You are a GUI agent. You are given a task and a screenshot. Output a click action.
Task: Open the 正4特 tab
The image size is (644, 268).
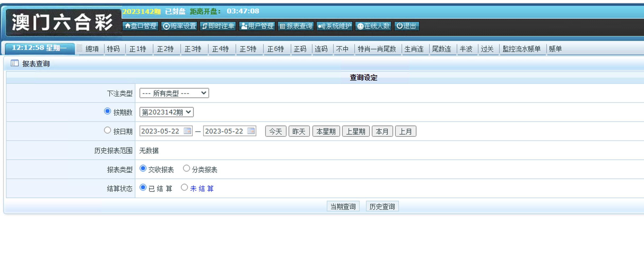click(x=220, y=49)
